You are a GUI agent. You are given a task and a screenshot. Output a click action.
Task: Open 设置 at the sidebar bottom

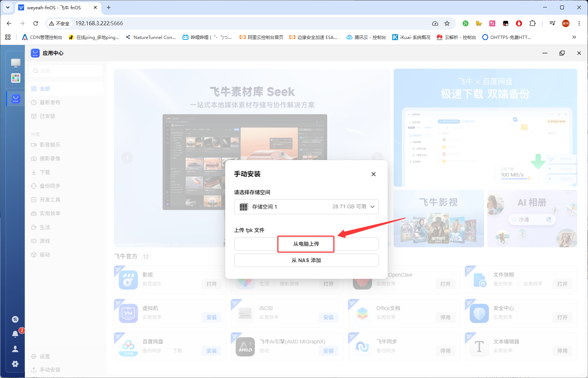click(66, 356)
